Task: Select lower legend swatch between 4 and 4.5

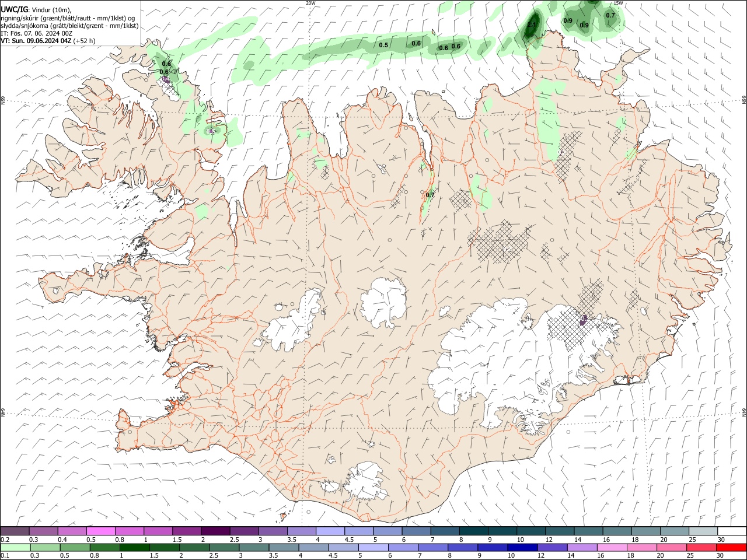Action: (x=313, y=547)
